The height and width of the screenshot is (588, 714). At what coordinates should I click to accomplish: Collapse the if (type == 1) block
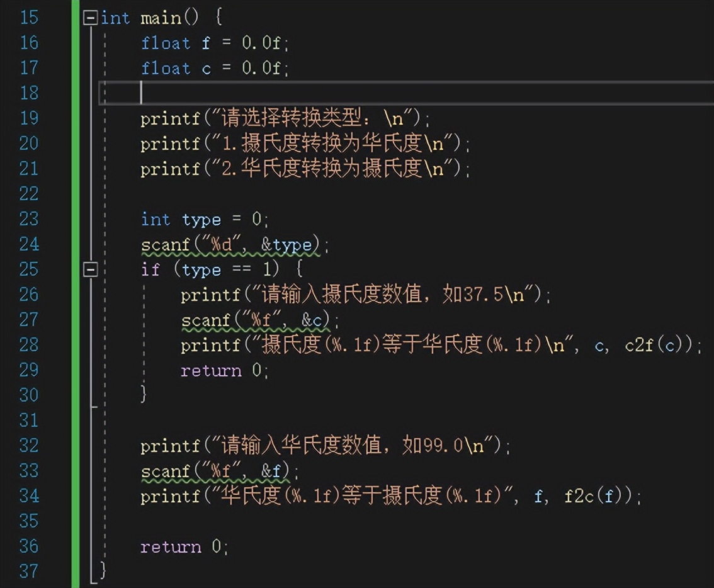tap(91, 270)
